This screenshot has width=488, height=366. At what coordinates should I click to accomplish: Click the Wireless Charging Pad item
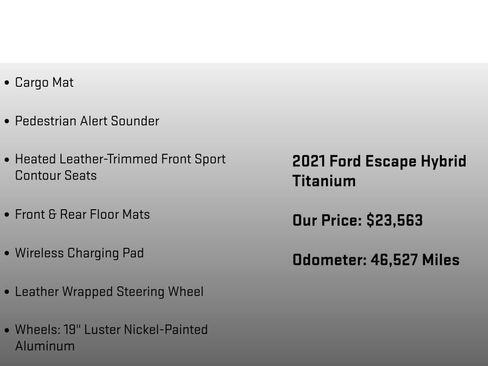[x=79, y=253]
